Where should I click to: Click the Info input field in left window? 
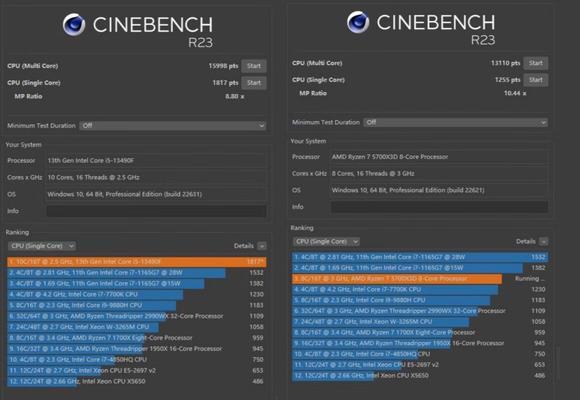[x=156, y=211]
